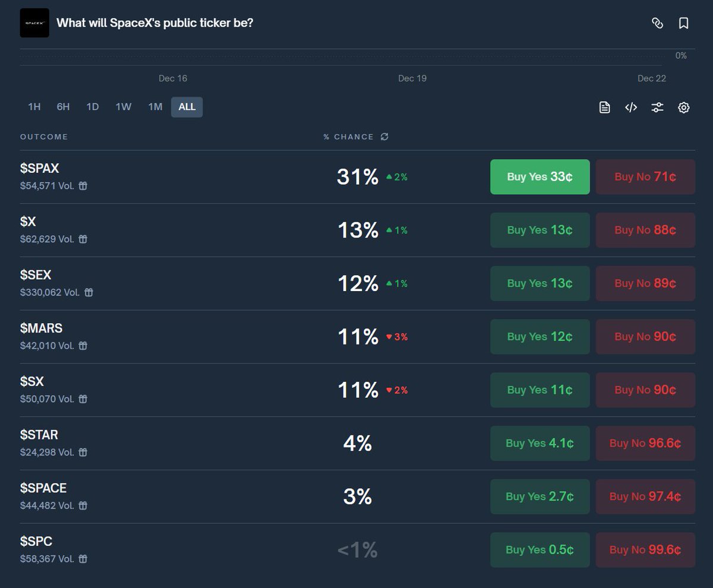713x588 pixels.
Task: Open the gear settings icon
Action: 684,108
